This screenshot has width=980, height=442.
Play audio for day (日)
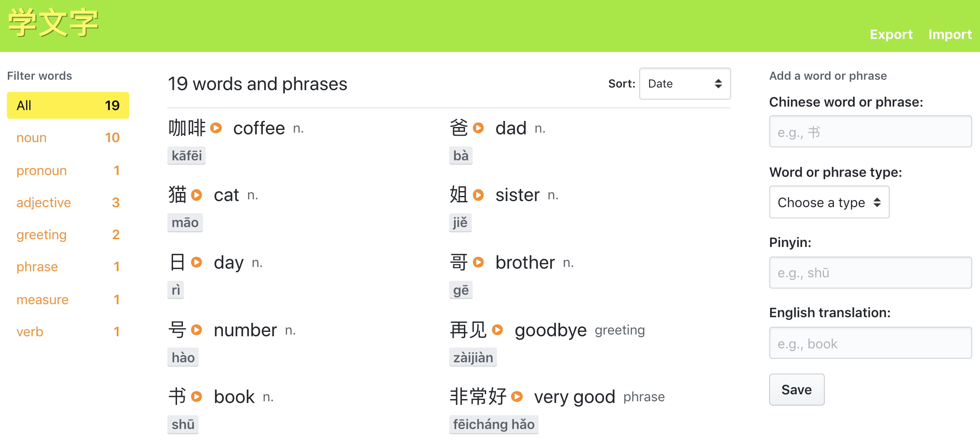(x=196, y=262)
